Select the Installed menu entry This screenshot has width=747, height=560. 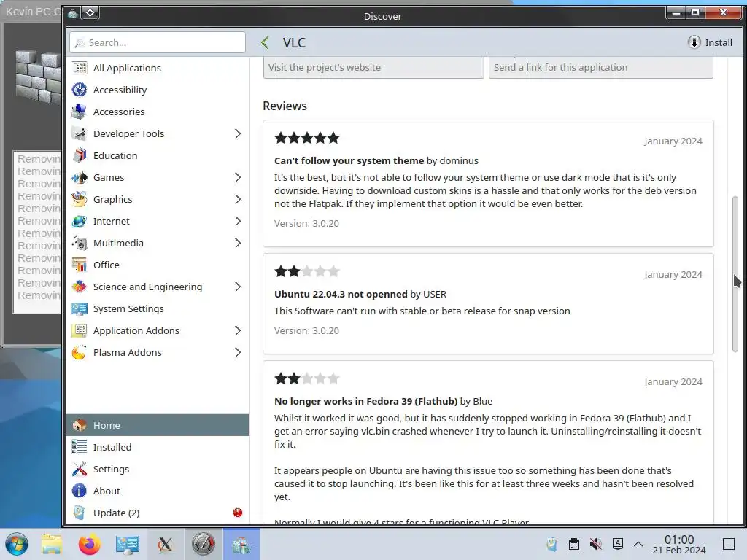pos(158,447)
